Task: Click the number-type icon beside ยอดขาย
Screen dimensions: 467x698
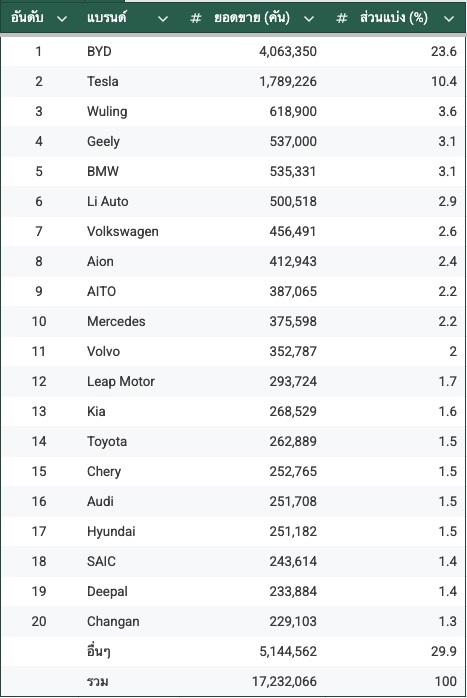Action: (x=195, y=18)
